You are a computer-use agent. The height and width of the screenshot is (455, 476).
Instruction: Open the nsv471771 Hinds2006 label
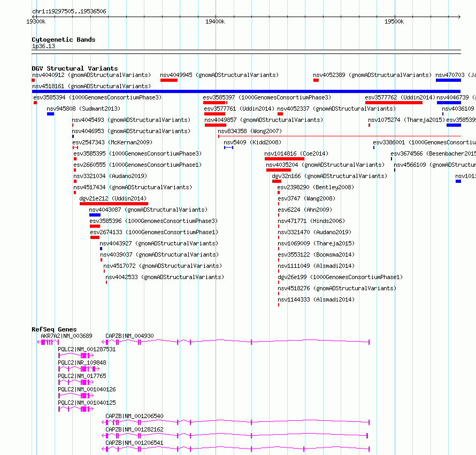311,221
